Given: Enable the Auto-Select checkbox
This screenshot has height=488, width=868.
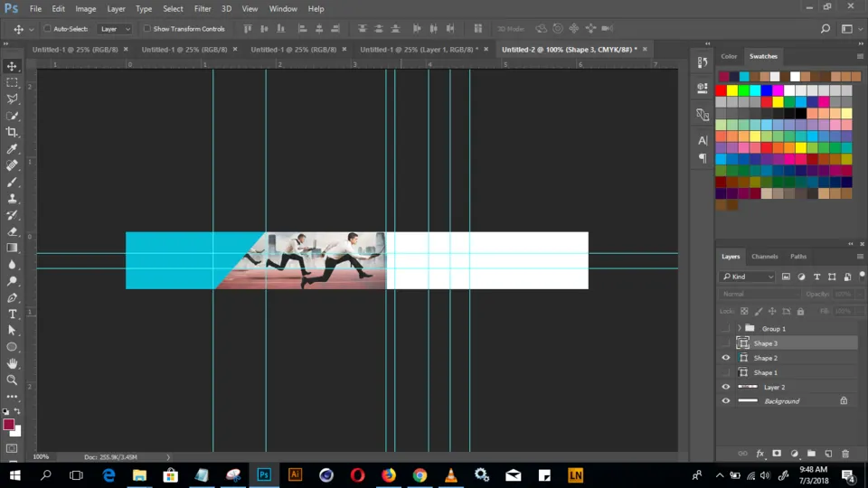Looking at the screenshot, I should coord(47,29).
